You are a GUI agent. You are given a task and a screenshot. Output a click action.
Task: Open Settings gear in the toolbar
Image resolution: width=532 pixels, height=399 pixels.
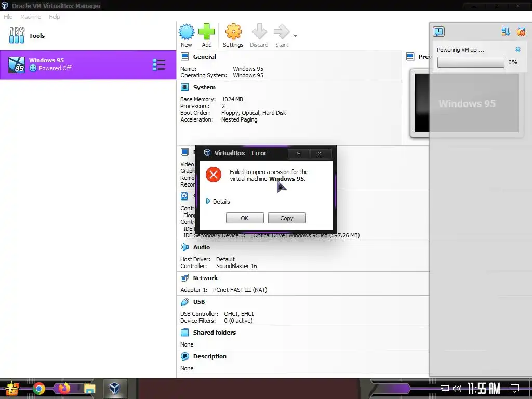tap(233, 32)
